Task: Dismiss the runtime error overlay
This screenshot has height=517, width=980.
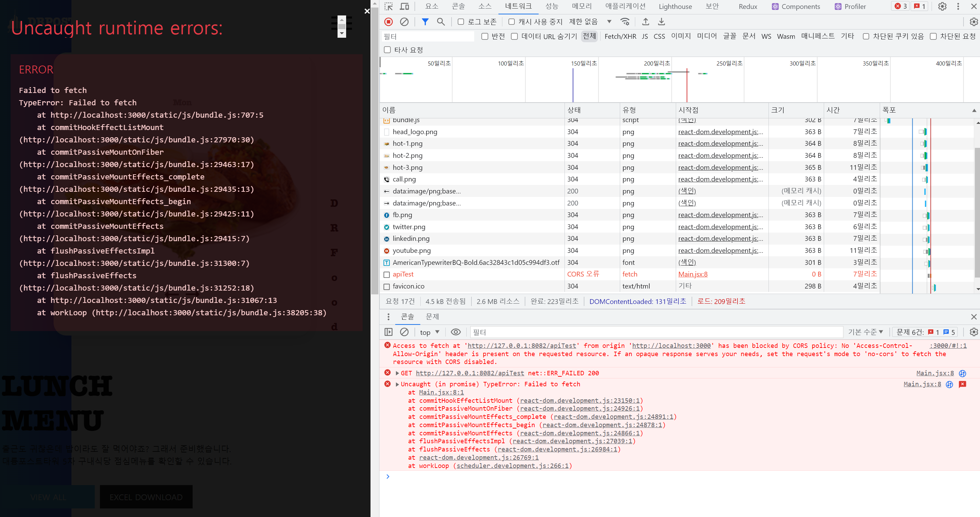Action: coord(367,11)
